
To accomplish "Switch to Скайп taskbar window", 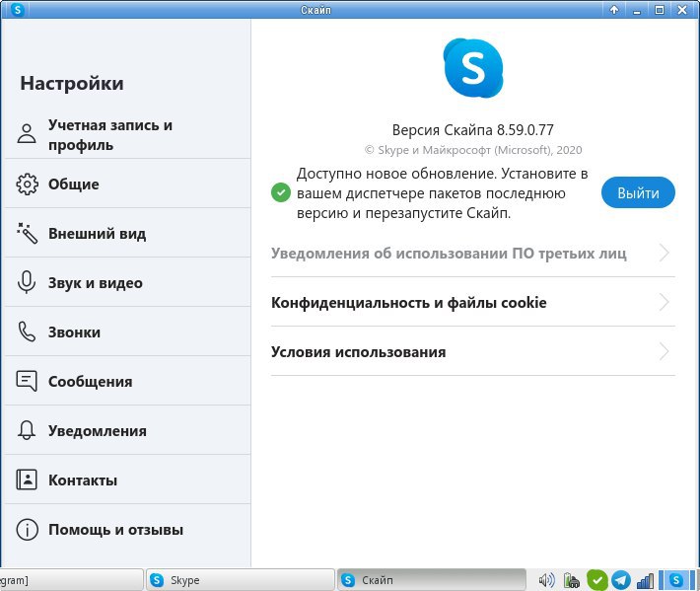I will pyautogui.click(x=431, y=580).
